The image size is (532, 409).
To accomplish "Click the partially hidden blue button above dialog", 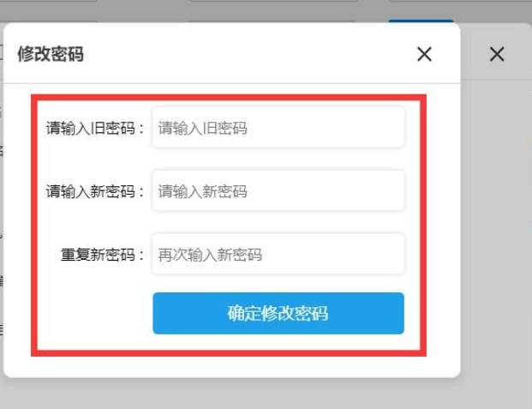I will click(421, 21).
